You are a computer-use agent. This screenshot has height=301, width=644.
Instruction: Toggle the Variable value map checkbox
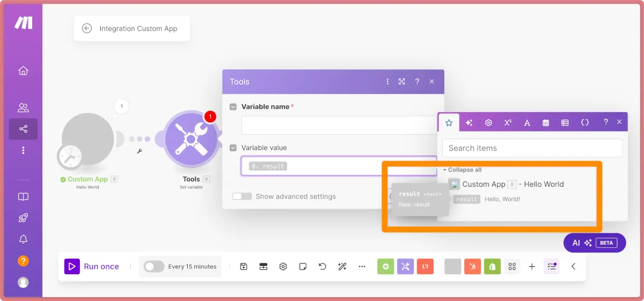point(233,148)
